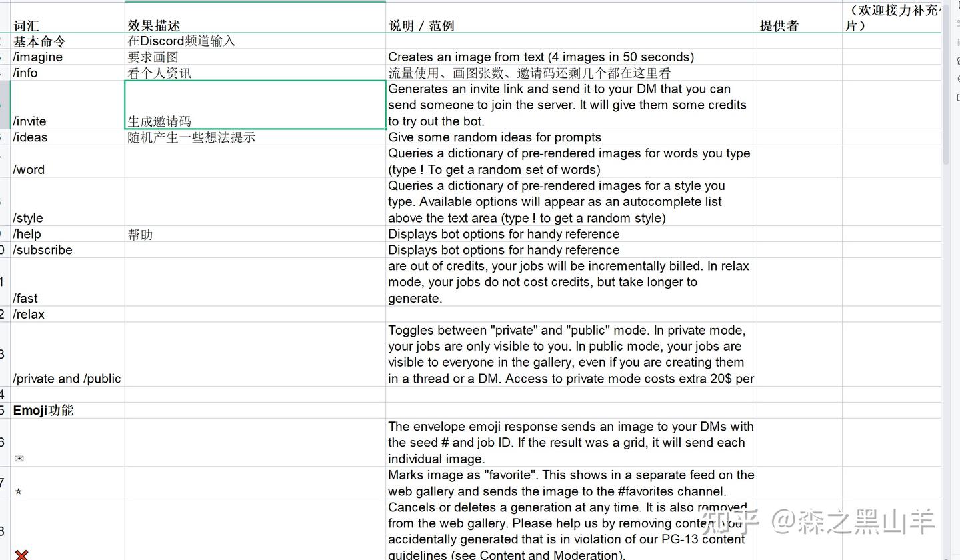Viewport: 960px width, 560px height.
Task: Select the '效果描述' header cell
Action: (x=255, y=18)
